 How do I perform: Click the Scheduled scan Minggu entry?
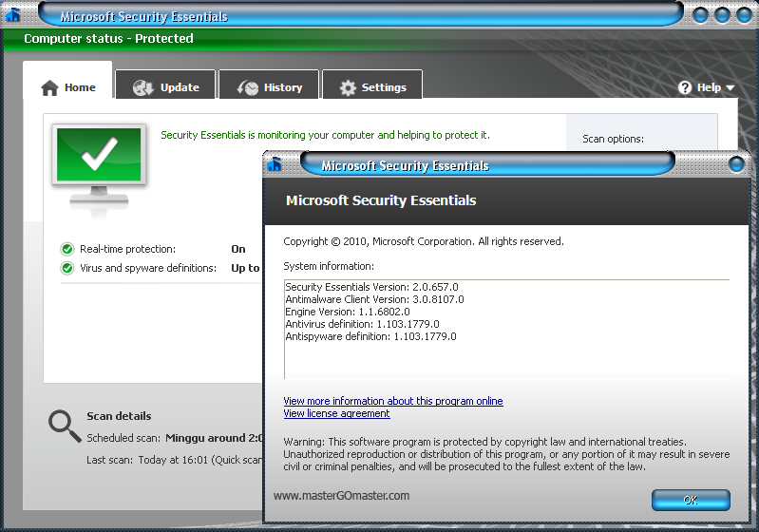(x=175, y=438)
